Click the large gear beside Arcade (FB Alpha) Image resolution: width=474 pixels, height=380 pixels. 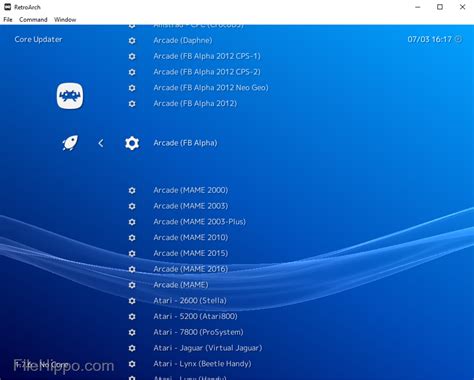[x=132, y=143]
